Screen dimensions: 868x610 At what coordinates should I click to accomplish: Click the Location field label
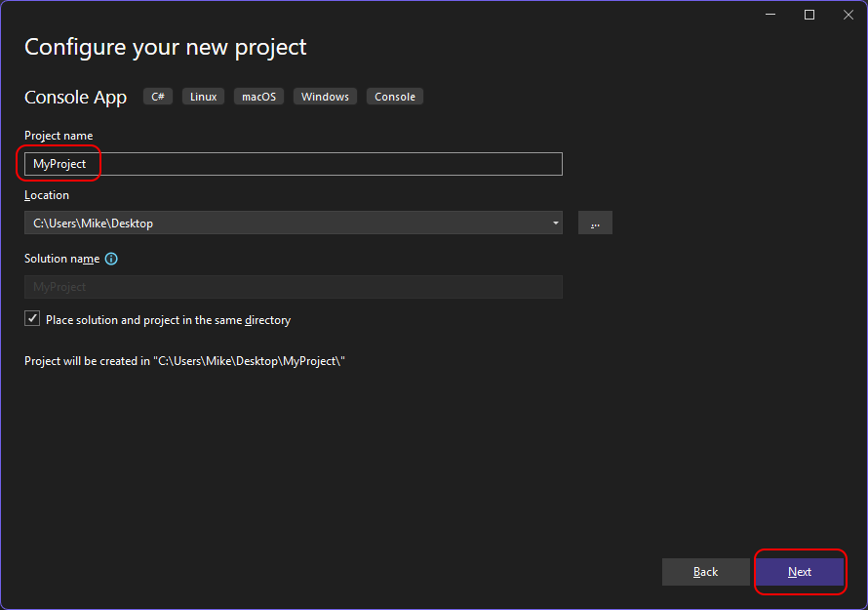pos(47,195)
